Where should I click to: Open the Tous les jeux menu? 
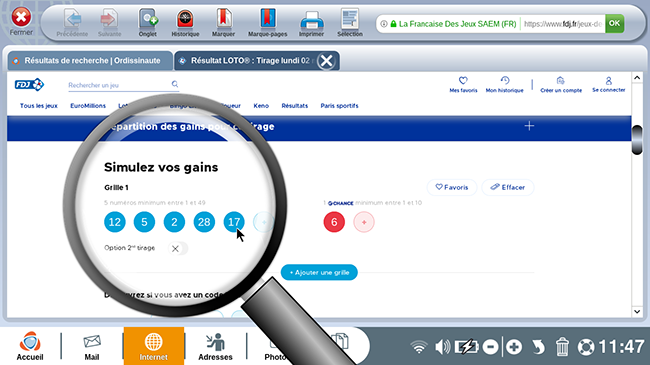click(39, 106)
